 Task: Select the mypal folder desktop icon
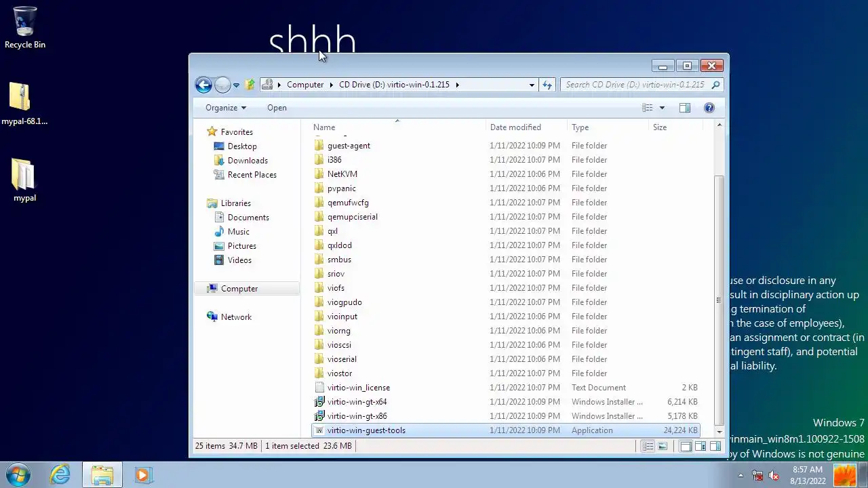tap(24, 181)
